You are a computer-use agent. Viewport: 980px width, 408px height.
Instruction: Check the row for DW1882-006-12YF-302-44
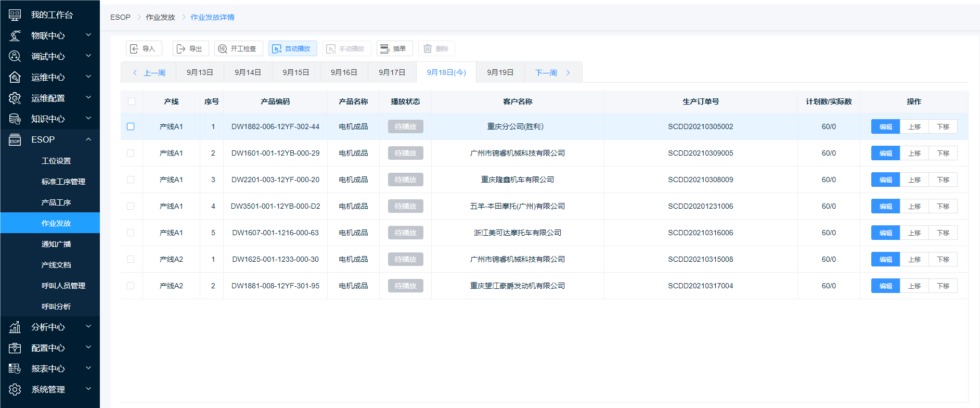point(131,126)
